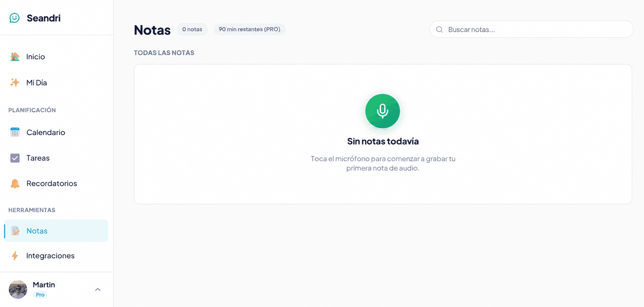Viewport: 644px width, 307px height.
Task: Click the Martin user name
Action: click(x=44, y=285)
